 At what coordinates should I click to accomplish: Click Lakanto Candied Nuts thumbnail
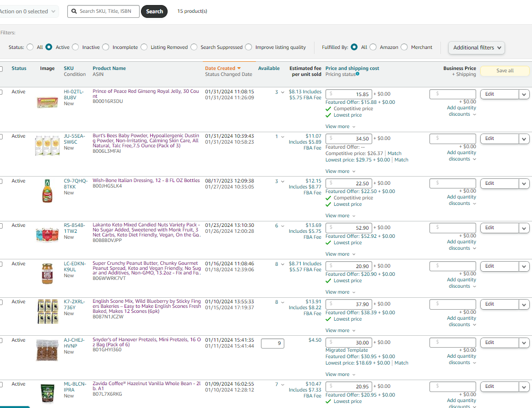tap(48, 235)
